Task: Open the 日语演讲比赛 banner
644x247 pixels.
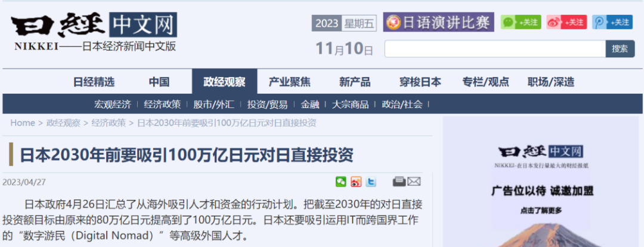Action: tap(438, 22)
